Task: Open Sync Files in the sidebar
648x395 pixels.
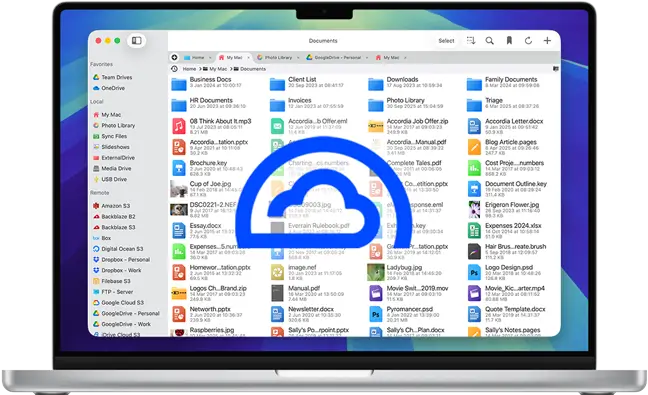Action: (x=110, y=136)
